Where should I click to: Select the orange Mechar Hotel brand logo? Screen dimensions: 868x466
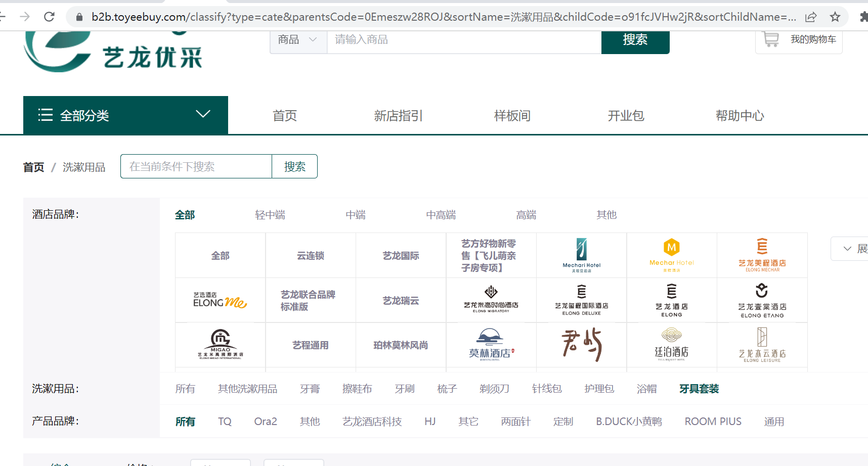[672, 255]
